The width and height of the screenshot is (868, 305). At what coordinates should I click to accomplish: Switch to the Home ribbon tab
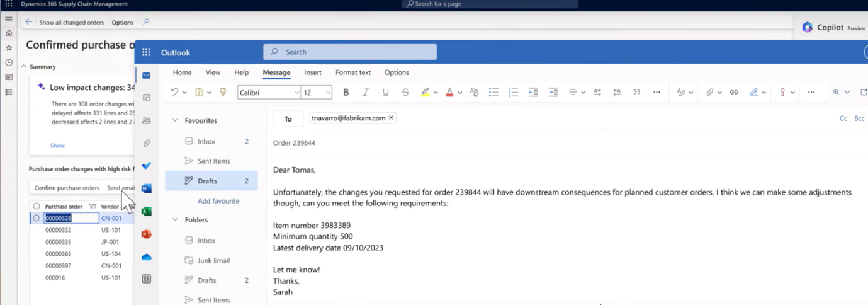coord(182,72)
